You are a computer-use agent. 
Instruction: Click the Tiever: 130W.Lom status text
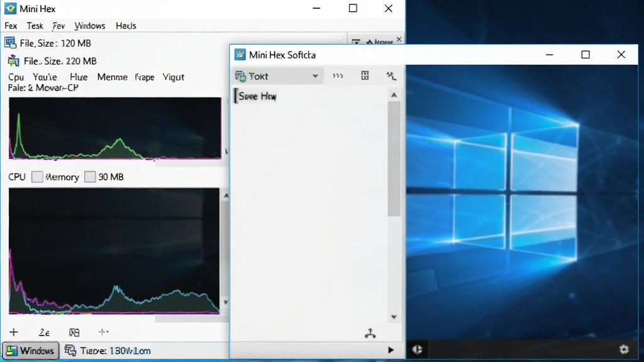(x=116, y=351)
